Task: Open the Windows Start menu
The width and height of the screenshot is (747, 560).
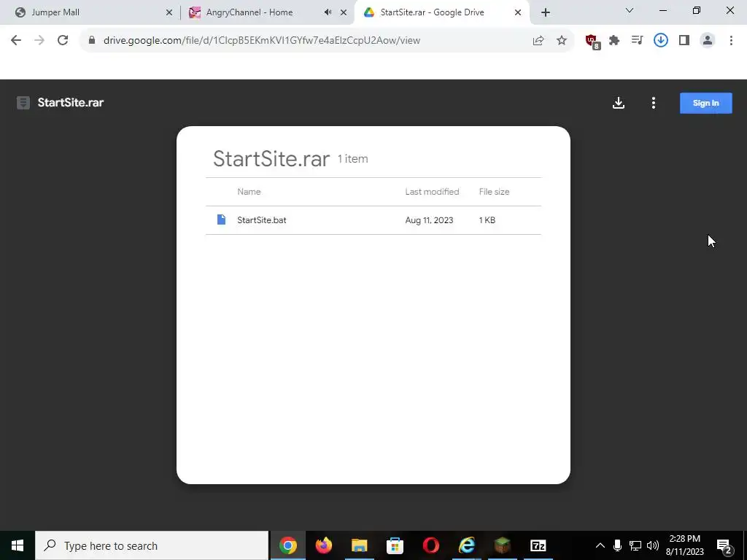Action: 18,545
